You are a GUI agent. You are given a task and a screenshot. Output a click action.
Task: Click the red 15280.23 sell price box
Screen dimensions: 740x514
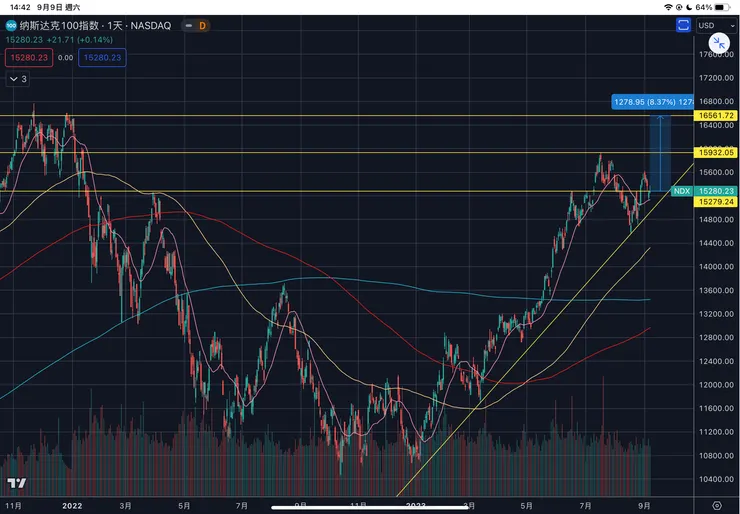pyautogui.click(x=29, y=58)
